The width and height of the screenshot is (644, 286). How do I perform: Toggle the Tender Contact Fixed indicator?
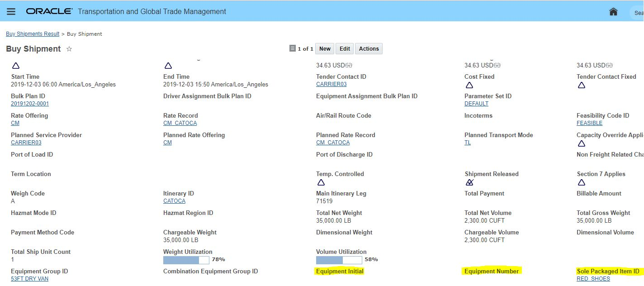tap(582, 85)
